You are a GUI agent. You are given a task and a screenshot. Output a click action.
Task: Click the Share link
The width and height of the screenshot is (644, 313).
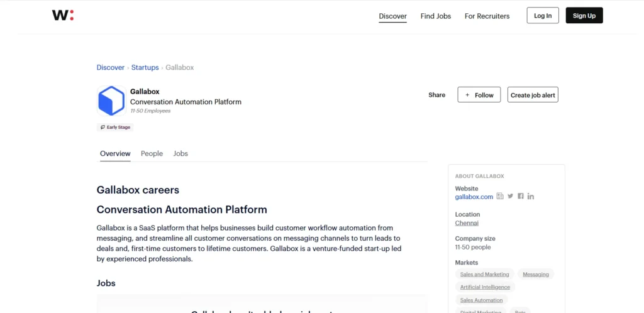coord(436,95)
